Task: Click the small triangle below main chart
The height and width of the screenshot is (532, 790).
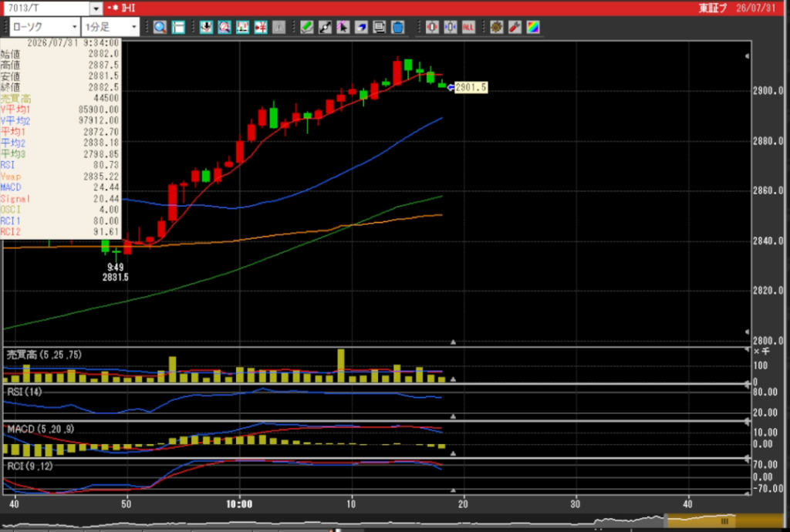Action: point(453,342)
